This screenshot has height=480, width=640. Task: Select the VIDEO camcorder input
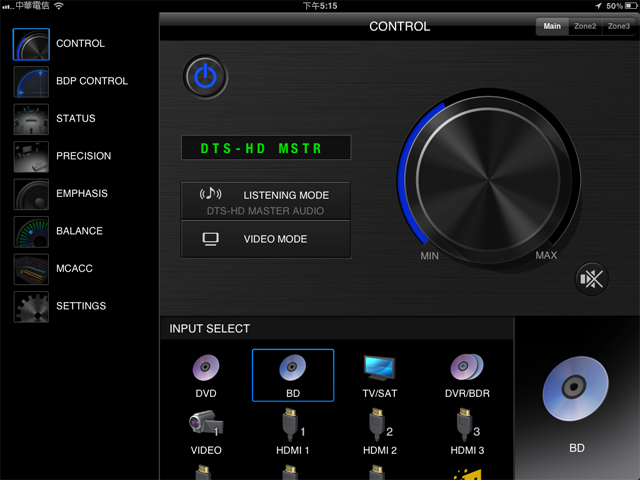pos(206,433)
